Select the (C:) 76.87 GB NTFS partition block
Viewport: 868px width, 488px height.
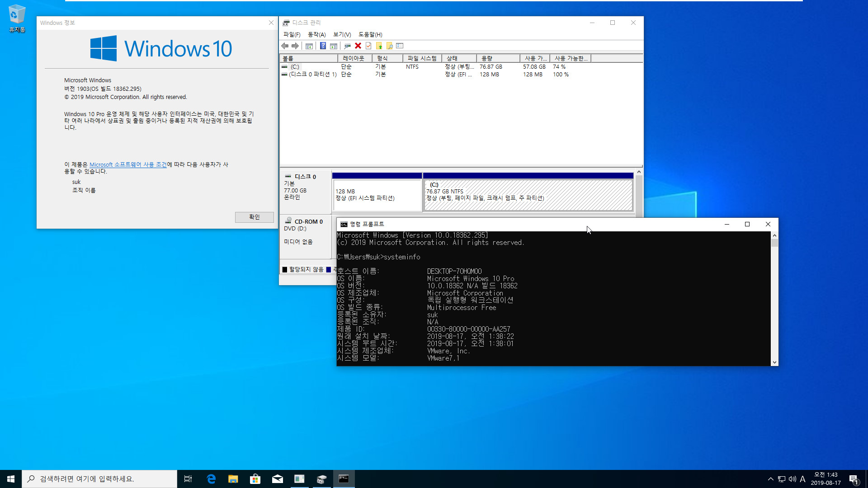[528, 195]
